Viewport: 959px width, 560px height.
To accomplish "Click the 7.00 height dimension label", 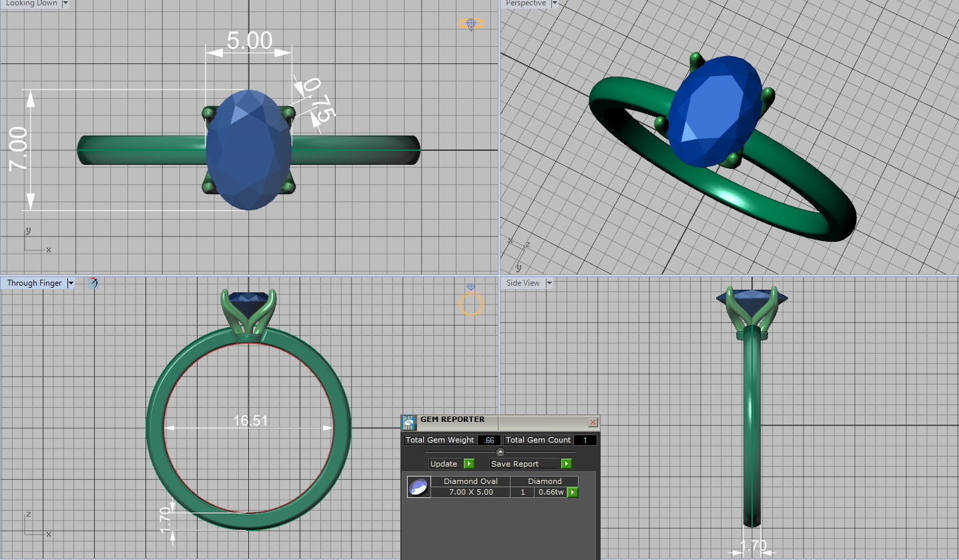I will coord(18,148).
